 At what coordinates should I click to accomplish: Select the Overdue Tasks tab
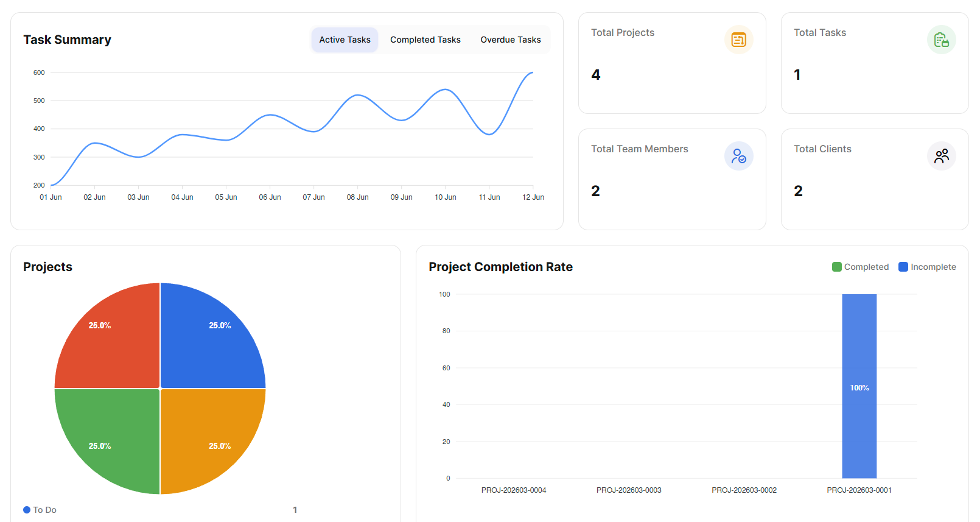510,40
